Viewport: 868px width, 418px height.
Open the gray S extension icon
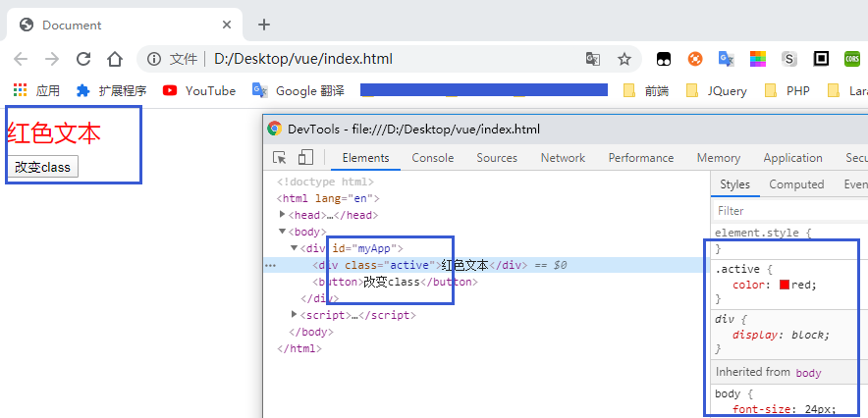[x=789, y=59]
